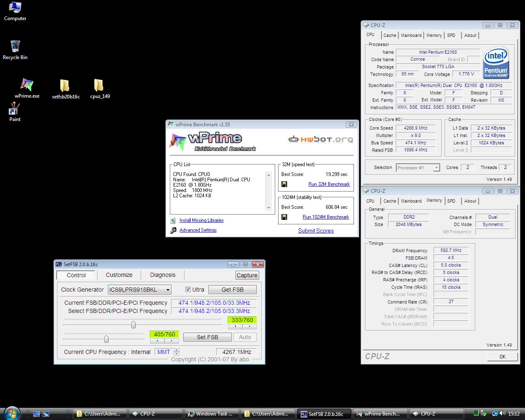Open the Mainboard tab in top CPU-Z window
The width and height of the screenshot is (525, 420).
click(x=411, y=35)
